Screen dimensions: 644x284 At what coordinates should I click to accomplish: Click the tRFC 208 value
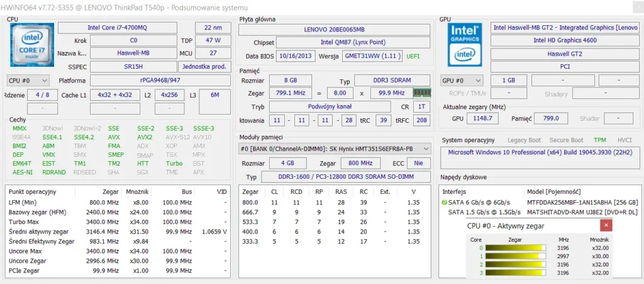421,120
